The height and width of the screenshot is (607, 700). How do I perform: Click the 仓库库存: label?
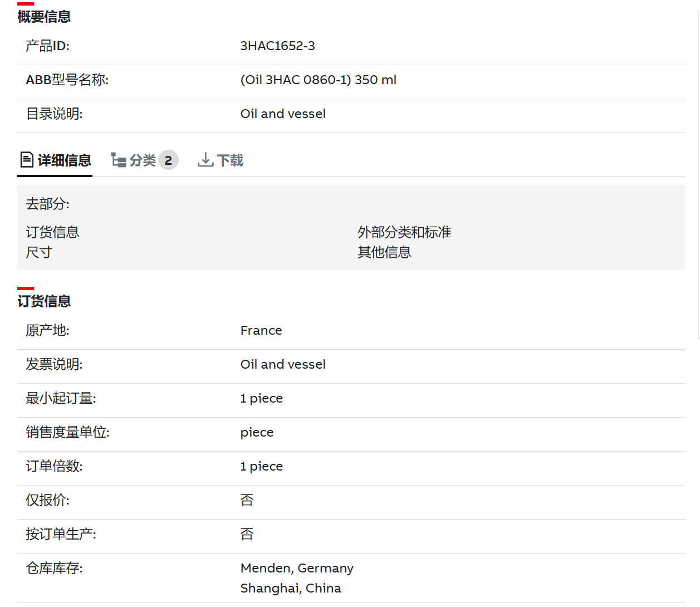pos(54,568)
